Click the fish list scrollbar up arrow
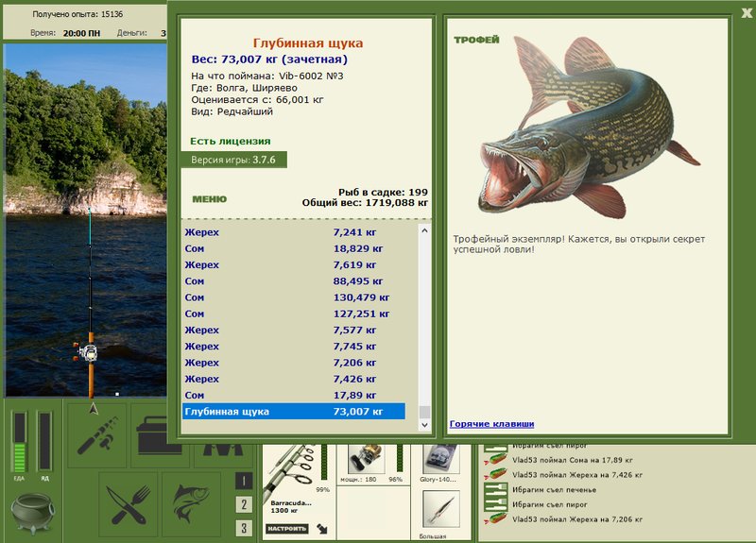The height and width of the screenshot is (543, 756). (424, 230)
